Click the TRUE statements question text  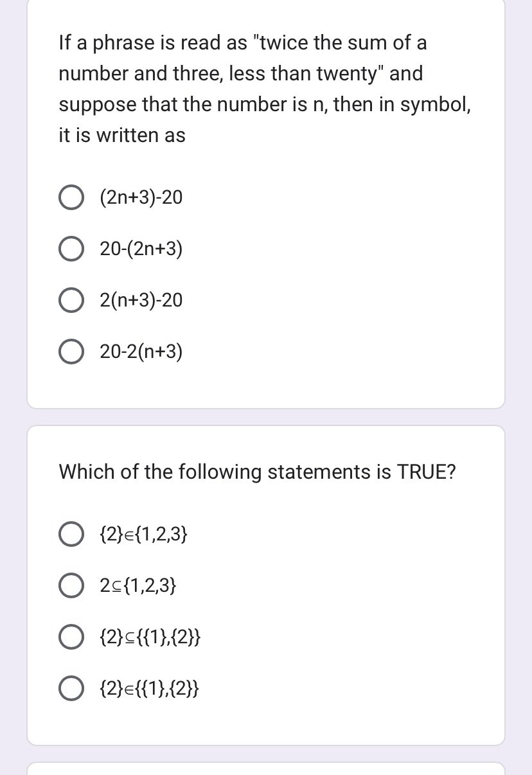[257, 472]
